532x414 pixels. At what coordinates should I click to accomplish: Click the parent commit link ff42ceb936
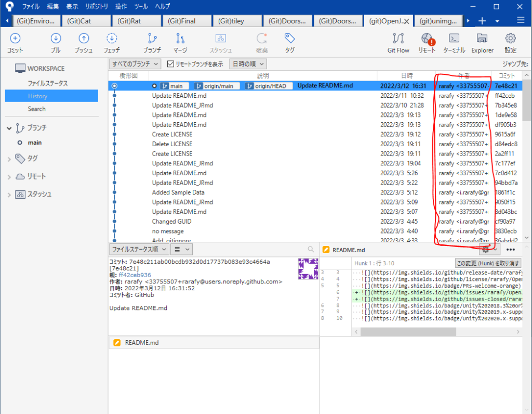pyautogui.click(x=135, y=275)
